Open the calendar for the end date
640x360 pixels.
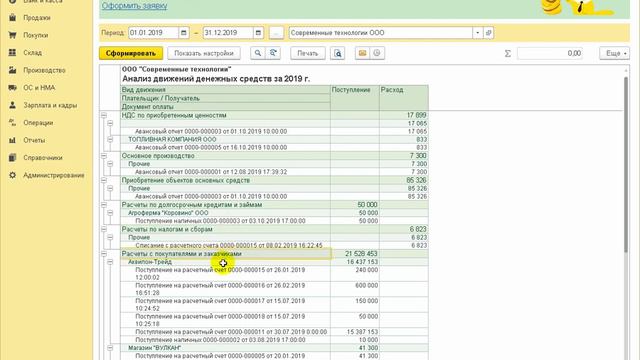coord(258,33)
